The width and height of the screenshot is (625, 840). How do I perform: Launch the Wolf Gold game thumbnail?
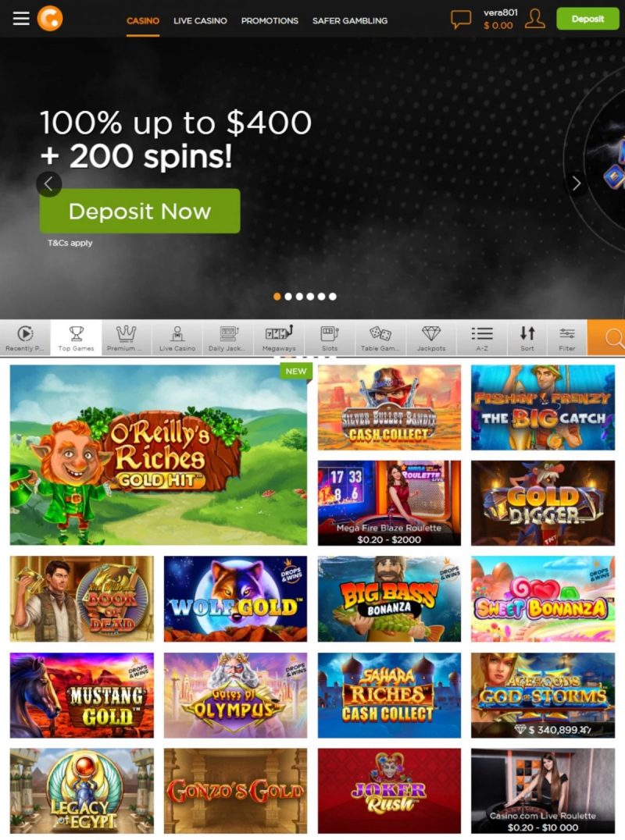tap(235, 599)
